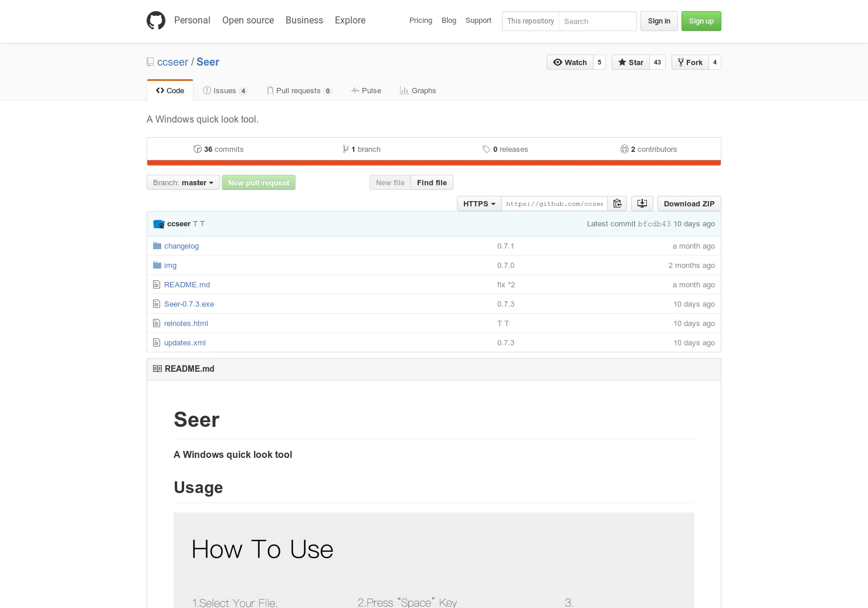Select the clone URL text field
Viewport: 868px width, 608px height.
point(554,203)
